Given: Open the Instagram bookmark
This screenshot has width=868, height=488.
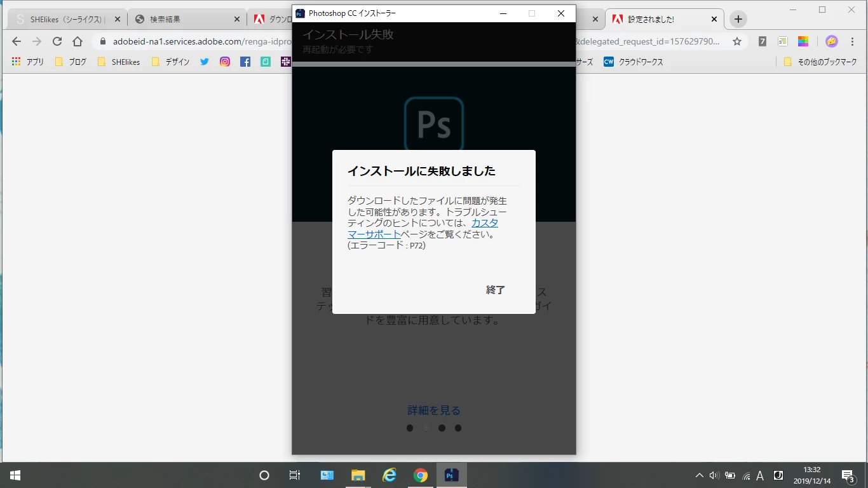Looking at the screenshot, I should 225,62.
